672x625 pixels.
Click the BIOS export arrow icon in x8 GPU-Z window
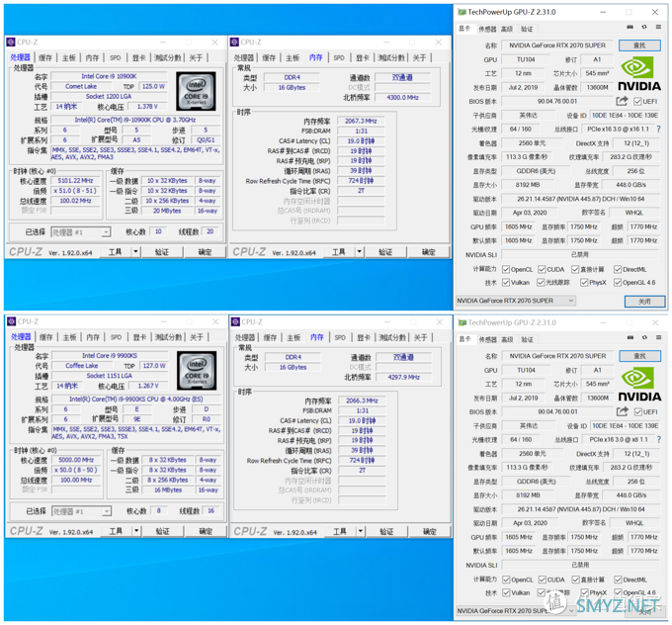(623, 411)
